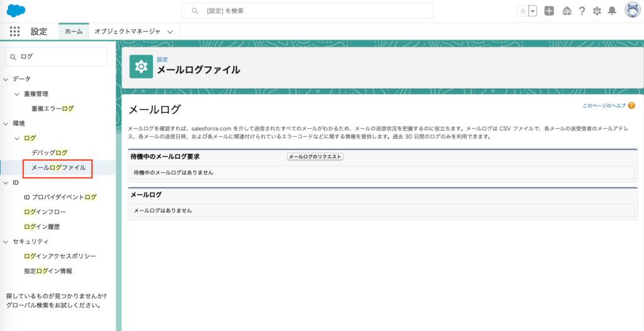Open the このページのヘルプ link

pos(604,106)
